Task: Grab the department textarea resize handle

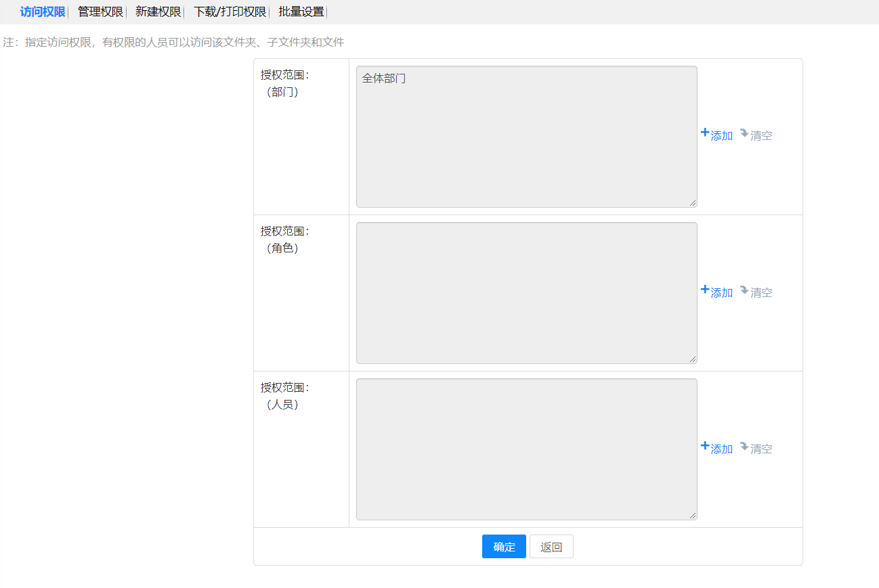Action: tap(693, 203)
